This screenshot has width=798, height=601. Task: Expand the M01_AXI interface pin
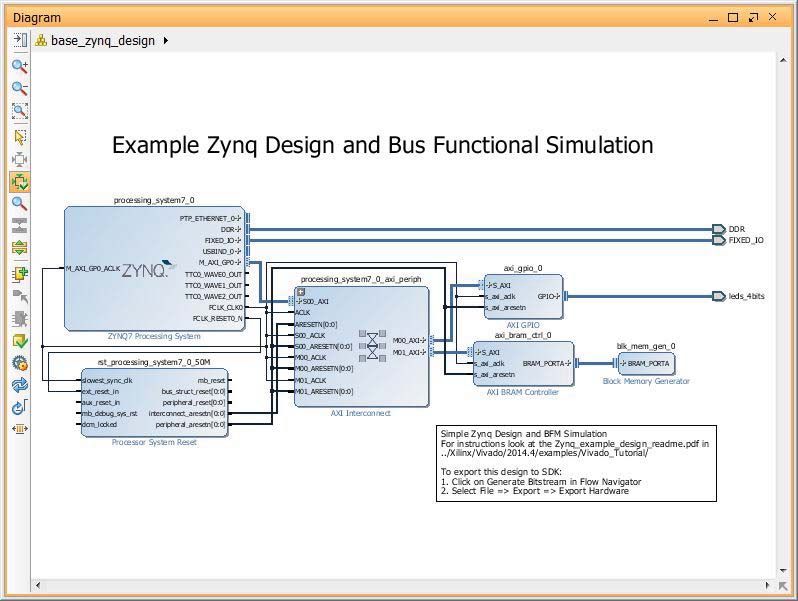coord(423,352)
